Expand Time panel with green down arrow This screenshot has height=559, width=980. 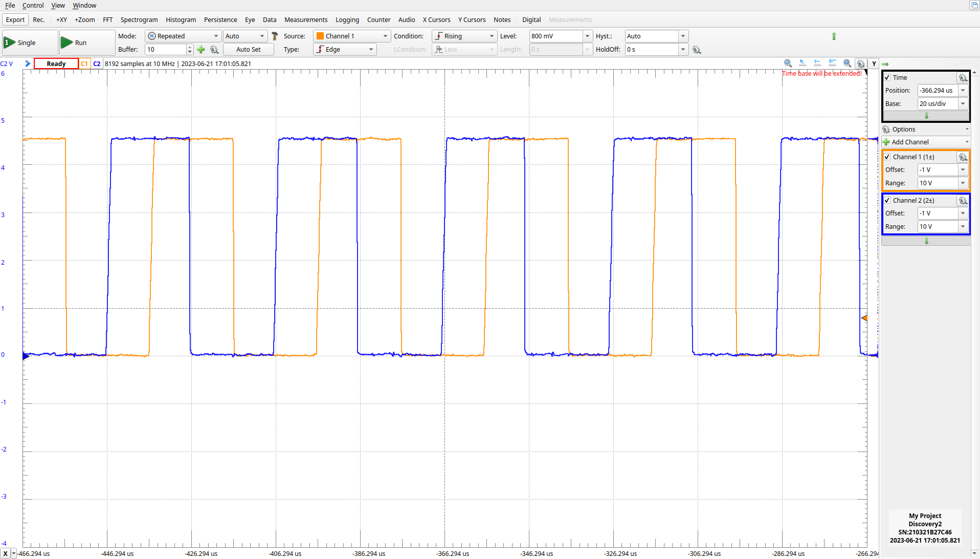pos(926,116)
